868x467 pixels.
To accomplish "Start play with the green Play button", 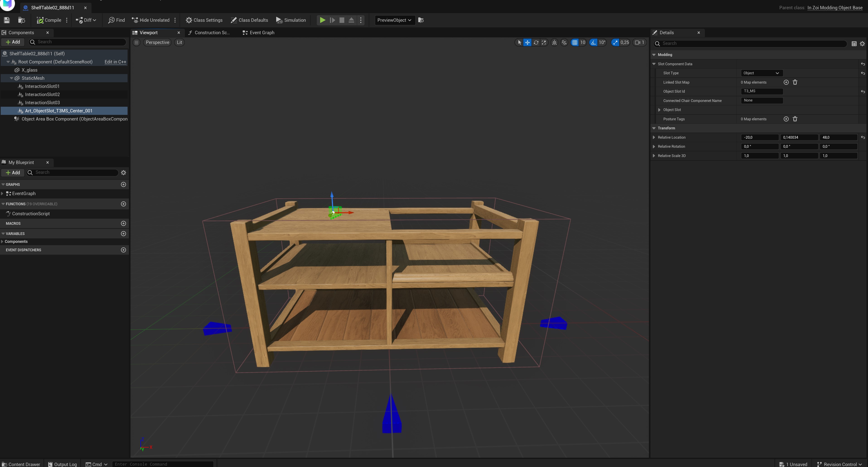I will [x=322, y=20].
